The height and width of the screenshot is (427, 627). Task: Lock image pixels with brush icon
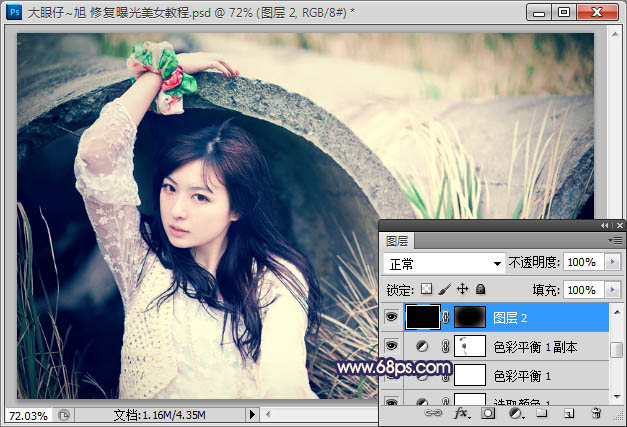pyautogui.click(x=445, y=289)
